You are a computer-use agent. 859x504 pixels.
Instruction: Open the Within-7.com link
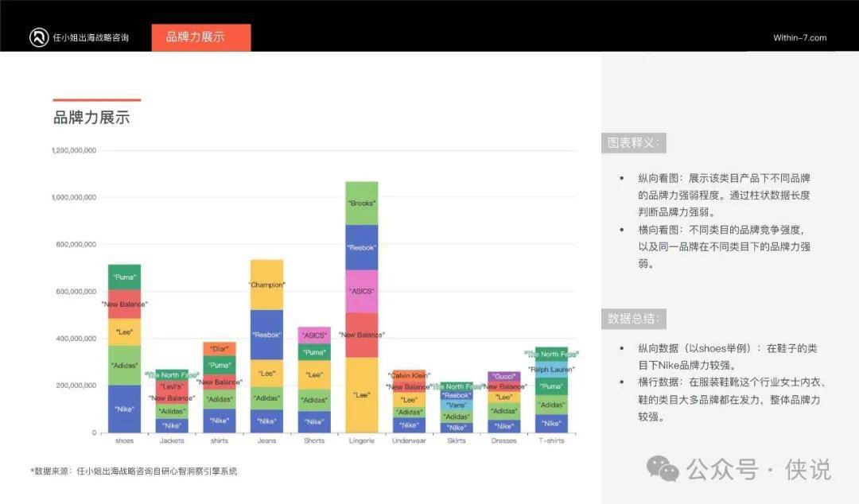800,38
